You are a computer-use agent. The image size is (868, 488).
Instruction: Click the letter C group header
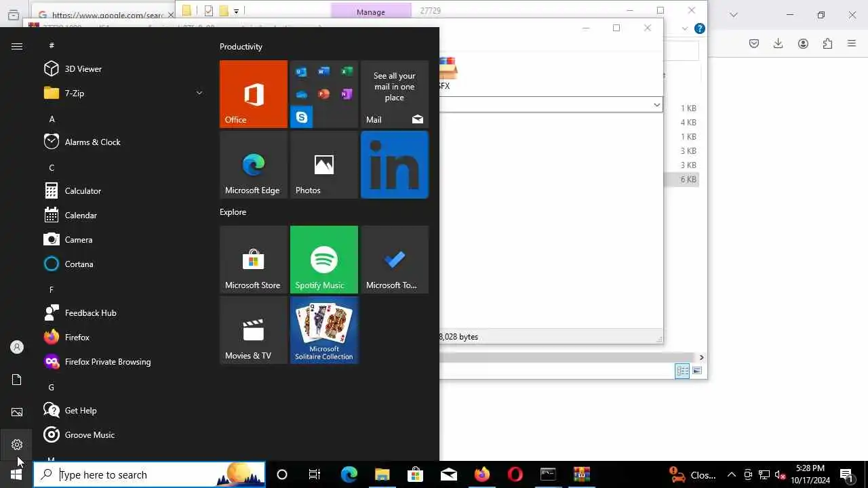point(52,167)
